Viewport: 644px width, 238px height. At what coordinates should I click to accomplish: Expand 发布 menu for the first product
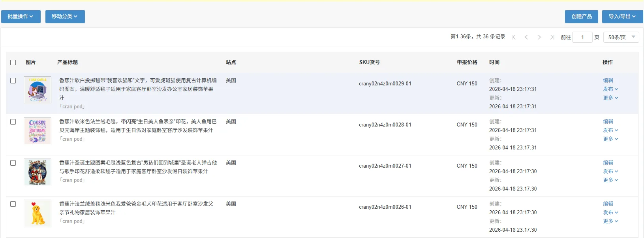click(x=610, y=89)
